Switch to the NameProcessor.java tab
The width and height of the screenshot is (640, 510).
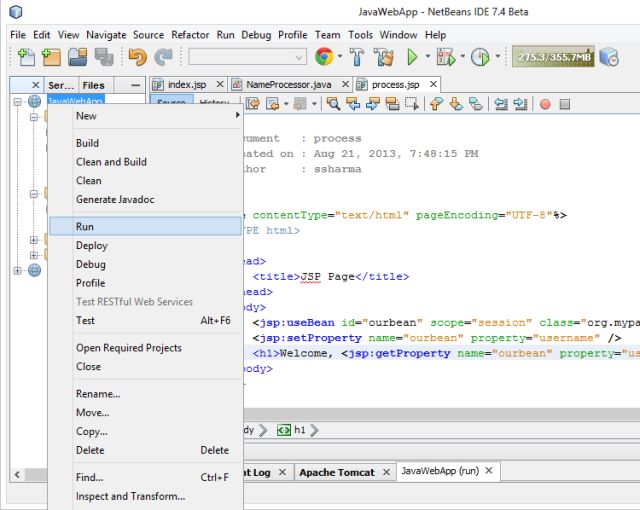(288, 85)
